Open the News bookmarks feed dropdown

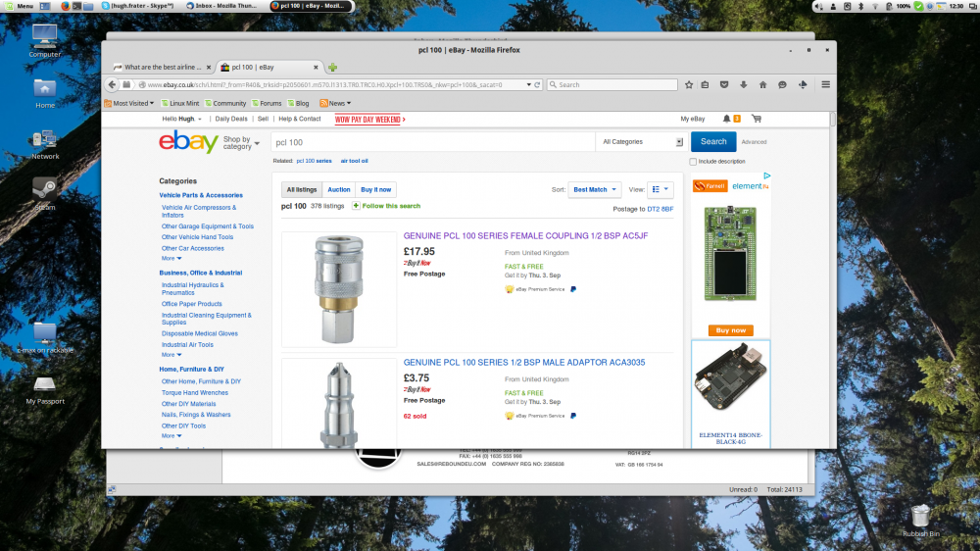coord(335,103)
